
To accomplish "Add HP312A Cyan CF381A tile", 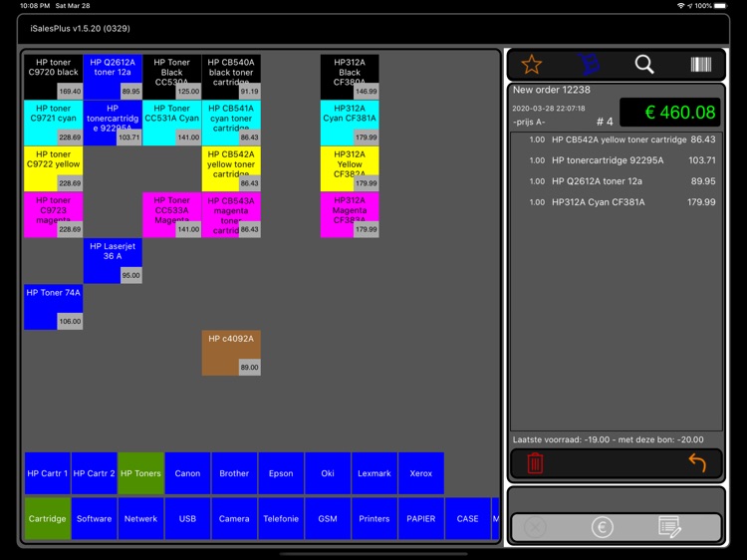I will [x=350, y=123].
